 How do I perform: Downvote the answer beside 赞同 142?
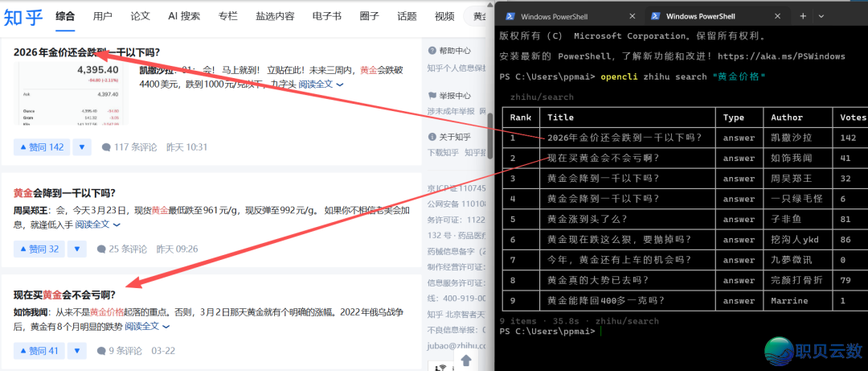82,147
